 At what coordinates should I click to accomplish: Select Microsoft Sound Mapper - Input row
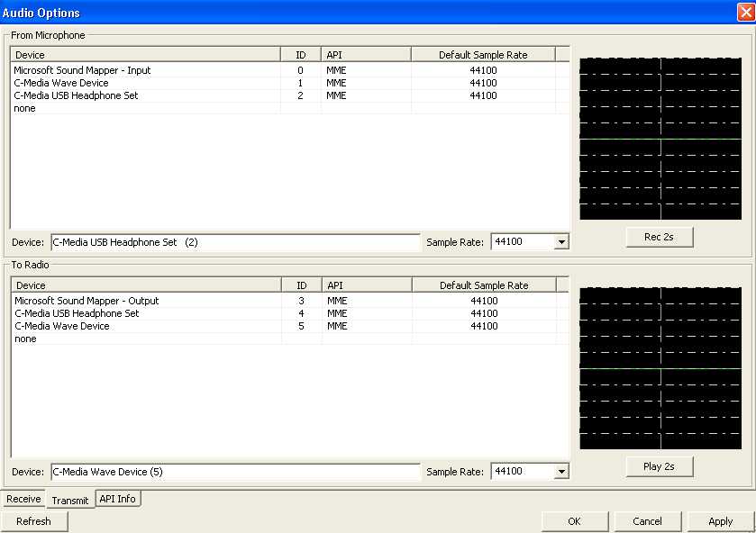click(x=289, y=70)
